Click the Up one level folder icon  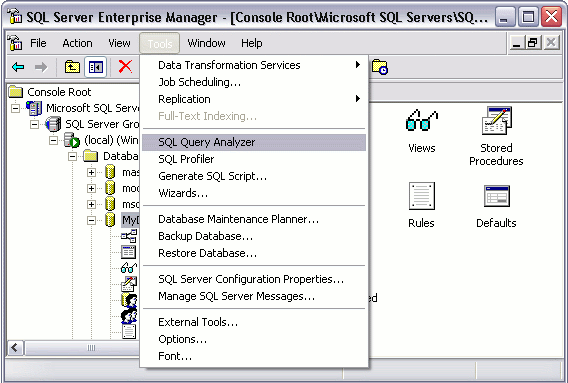tap(72, 67)
